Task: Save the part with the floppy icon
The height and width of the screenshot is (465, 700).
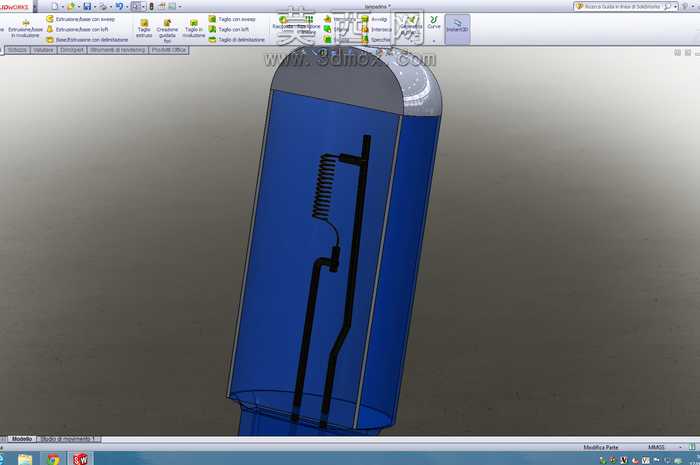Action: [87, 6]
